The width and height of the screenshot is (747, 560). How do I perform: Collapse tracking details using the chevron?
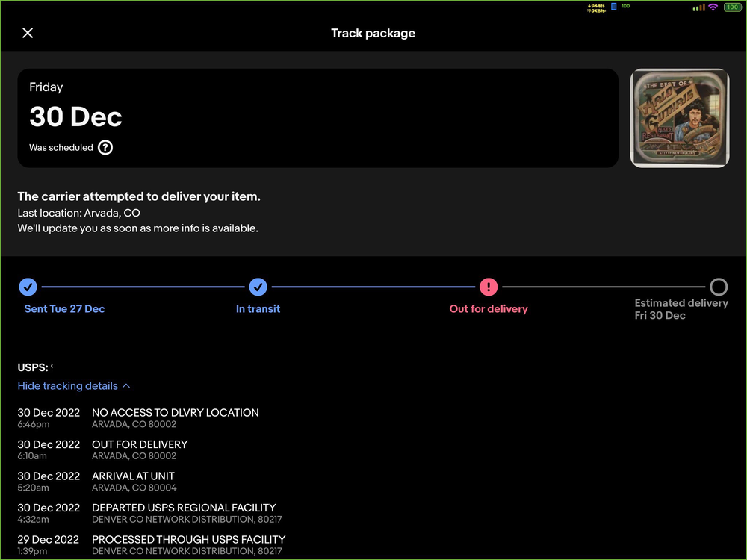click(126, 386)
